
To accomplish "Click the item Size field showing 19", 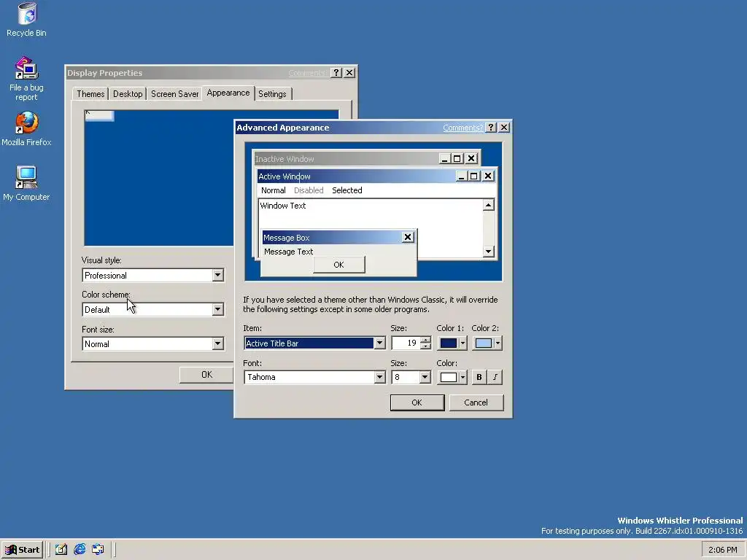I will (x=406, y=343).
